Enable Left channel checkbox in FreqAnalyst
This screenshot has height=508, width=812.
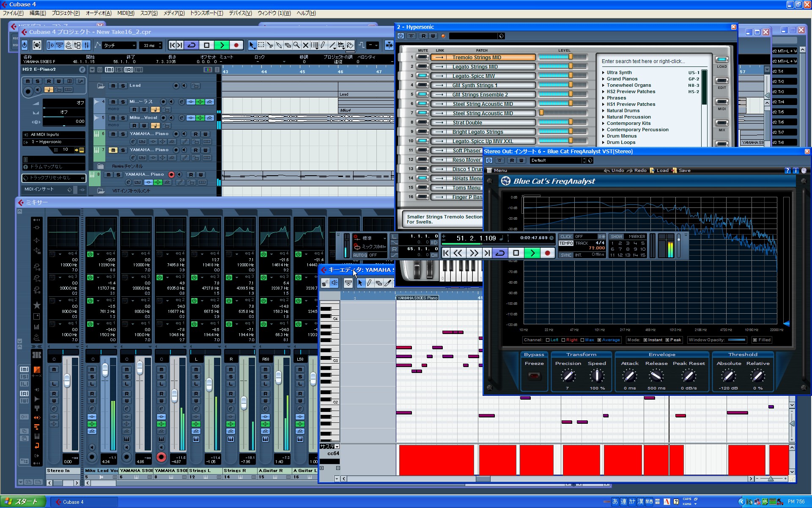(x=548, y=340)
